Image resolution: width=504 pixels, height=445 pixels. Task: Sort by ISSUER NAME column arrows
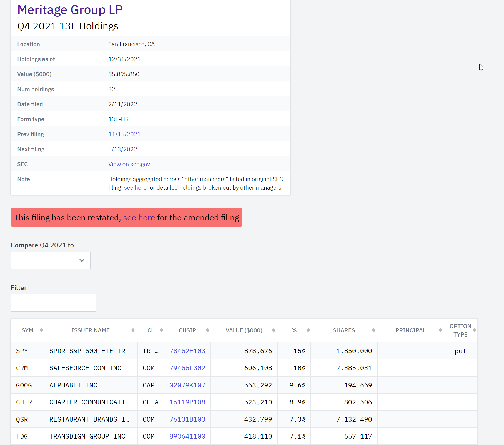[x=133, y=330]
